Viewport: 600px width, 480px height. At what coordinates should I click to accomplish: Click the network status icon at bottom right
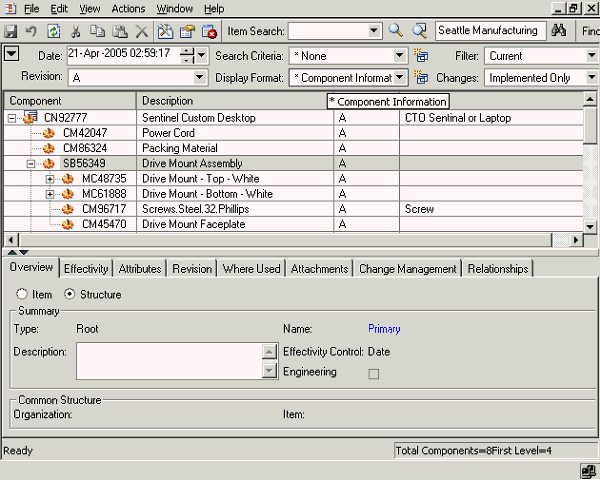[x=589, y=470]
